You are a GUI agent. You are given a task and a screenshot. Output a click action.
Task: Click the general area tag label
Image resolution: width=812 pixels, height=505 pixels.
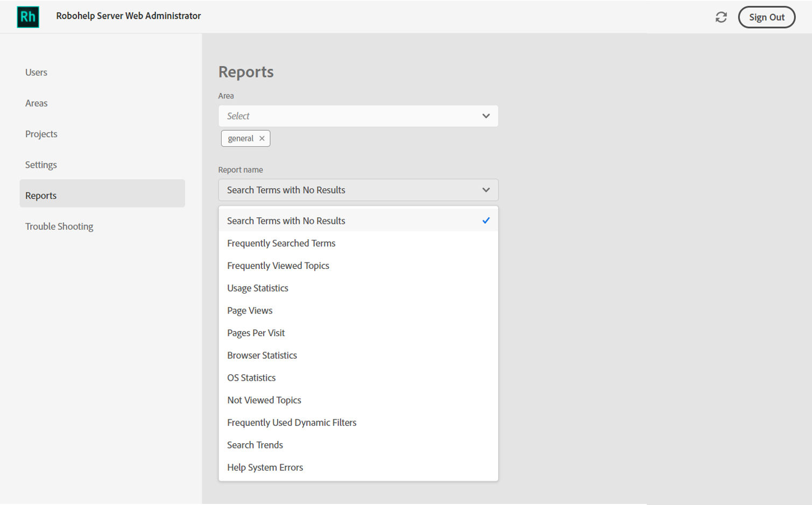point(241,138)
